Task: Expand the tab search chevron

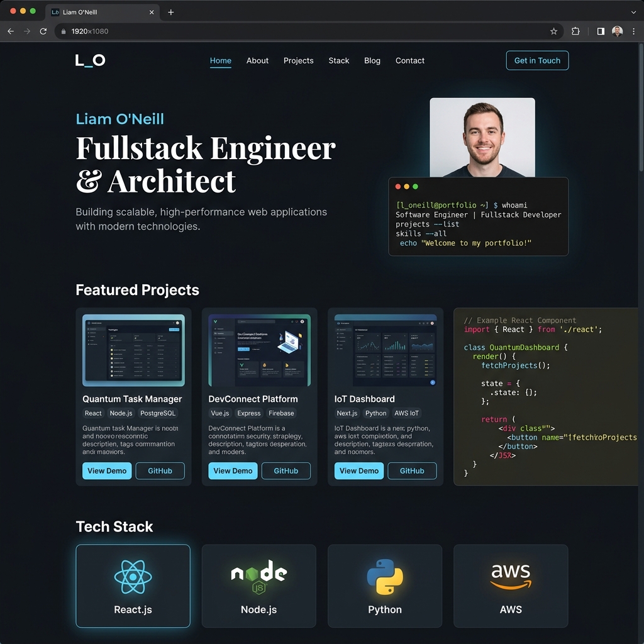Action: pos(633,13)
